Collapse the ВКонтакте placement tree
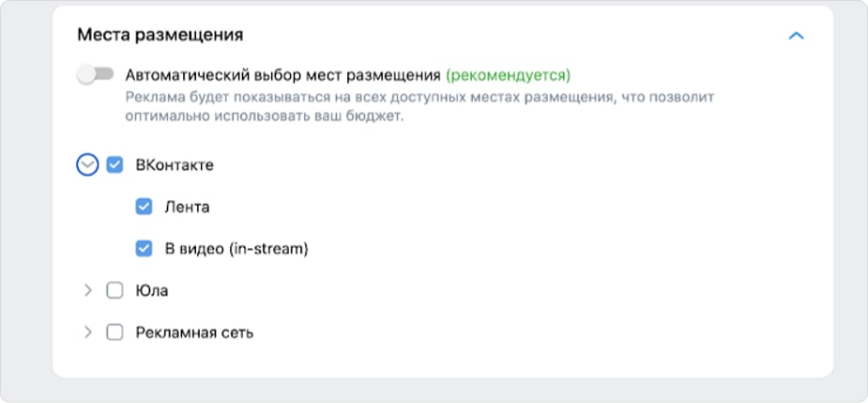 (87, 165)
